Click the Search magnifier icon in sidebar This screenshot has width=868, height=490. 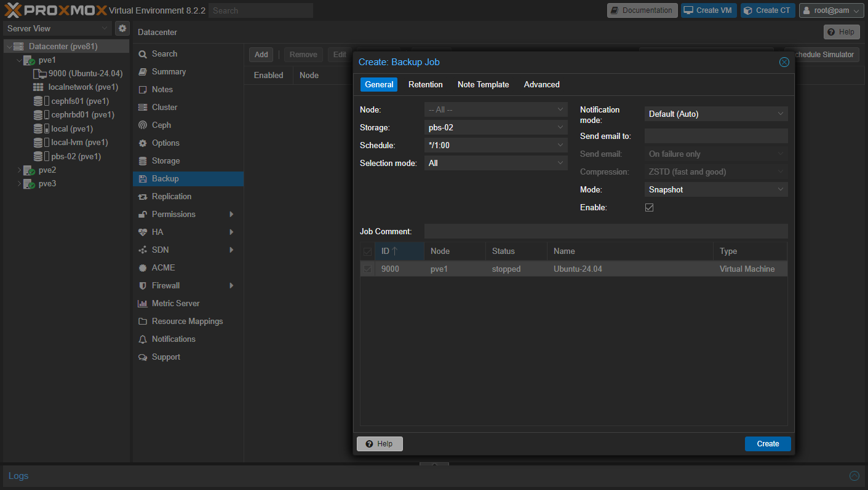(x=143, y=54)
